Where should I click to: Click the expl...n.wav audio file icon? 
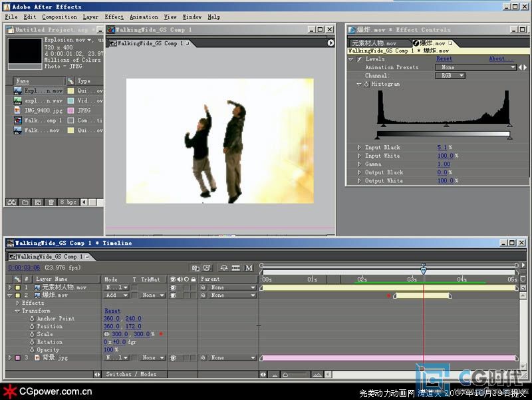18,100
